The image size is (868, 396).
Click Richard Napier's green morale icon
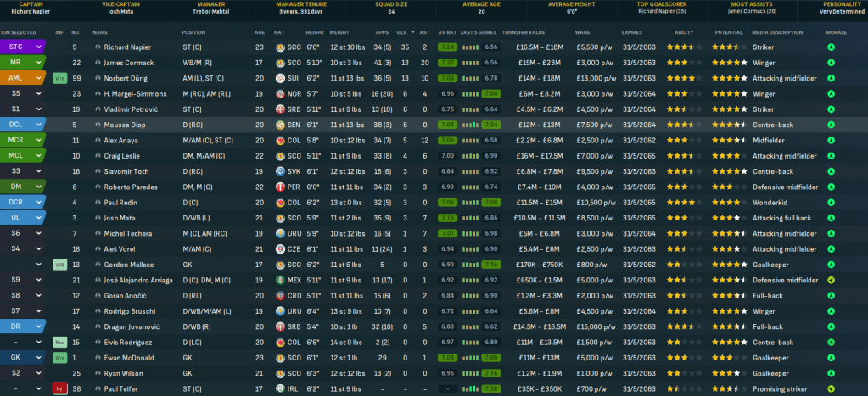(x=831, y=47)
